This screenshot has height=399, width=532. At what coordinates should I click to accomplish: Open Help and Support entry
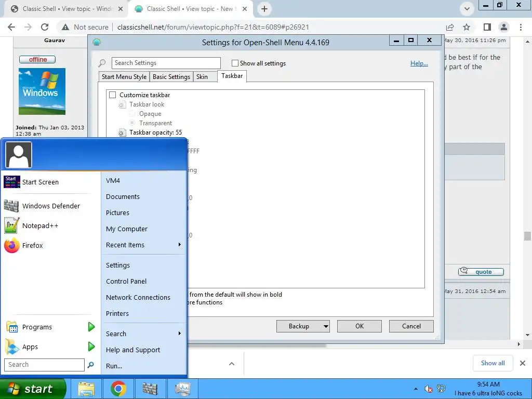point(133,350)
